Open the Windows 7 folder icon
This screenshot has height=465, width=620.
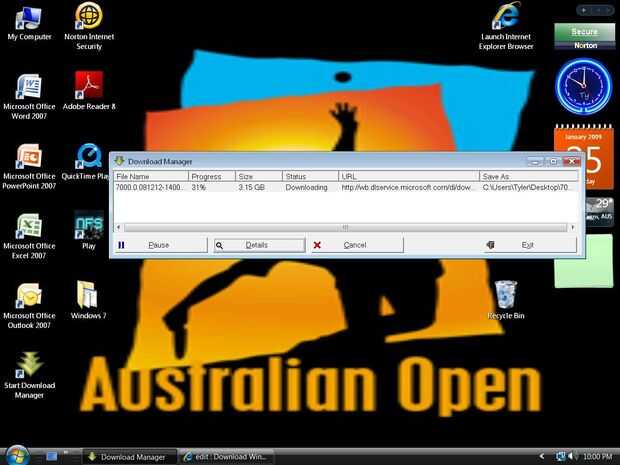click(x=88, y=300)
